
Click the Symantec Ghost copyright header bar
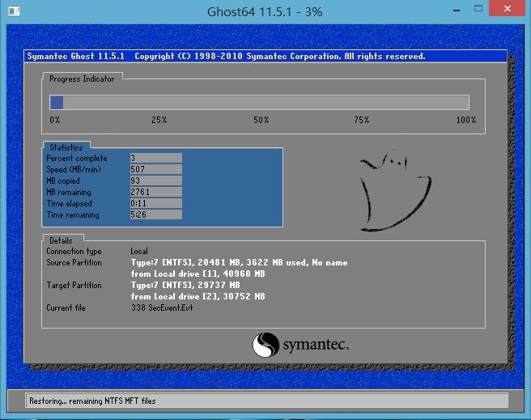[227, 57]
